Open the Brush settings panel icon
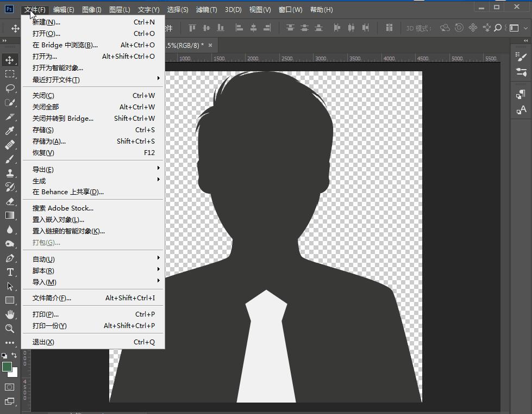Screen dimensions: 532x414 [521, 57]
